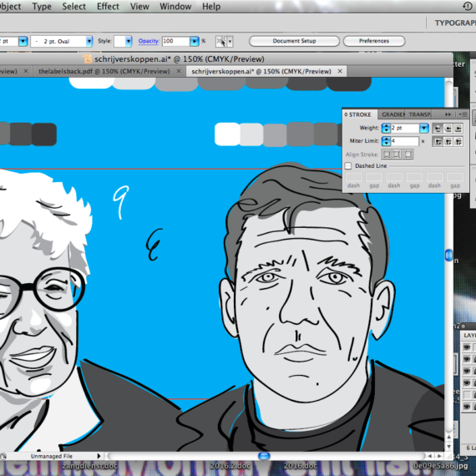Select the white swatch in the top row
Image resolution: width=476 pixels, height=476 pixels.
click(x=91, y=83)
